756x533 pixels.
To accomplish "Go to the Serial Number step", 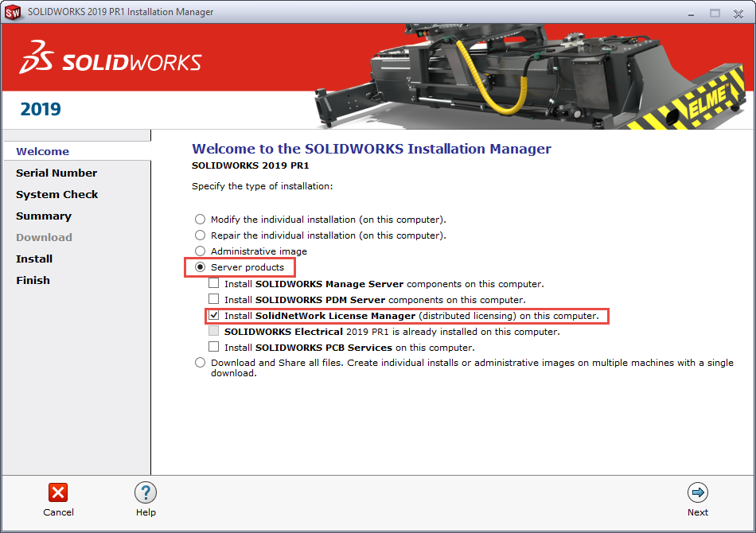I will tap(57, 173).
